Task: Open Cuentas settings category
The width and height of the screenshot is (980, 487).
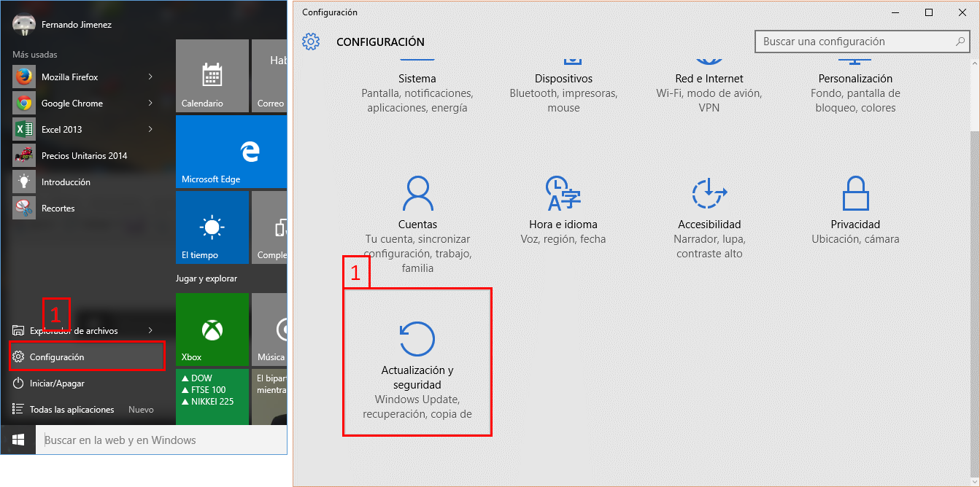Action: 417,224
